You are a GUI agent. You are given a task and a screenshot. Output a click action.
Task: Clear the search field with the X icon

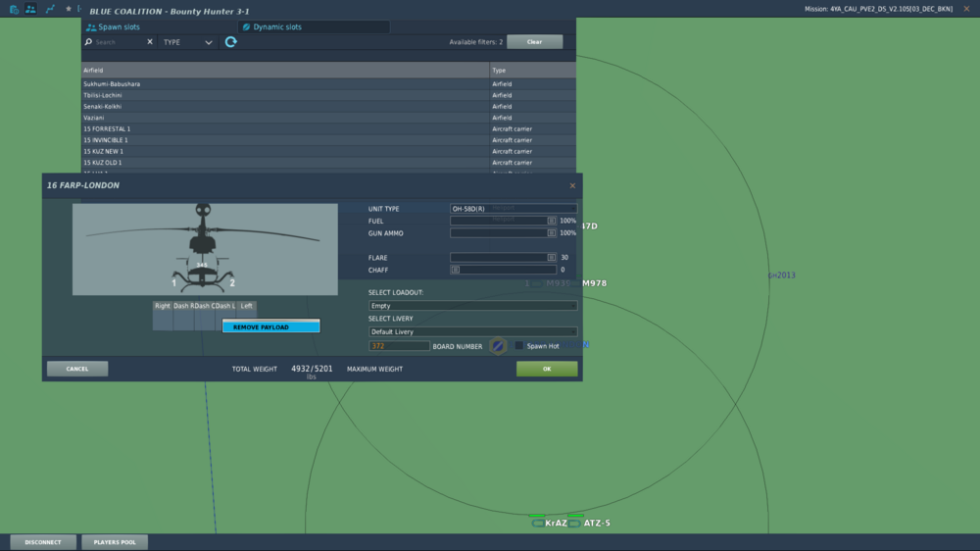[149, 42]
